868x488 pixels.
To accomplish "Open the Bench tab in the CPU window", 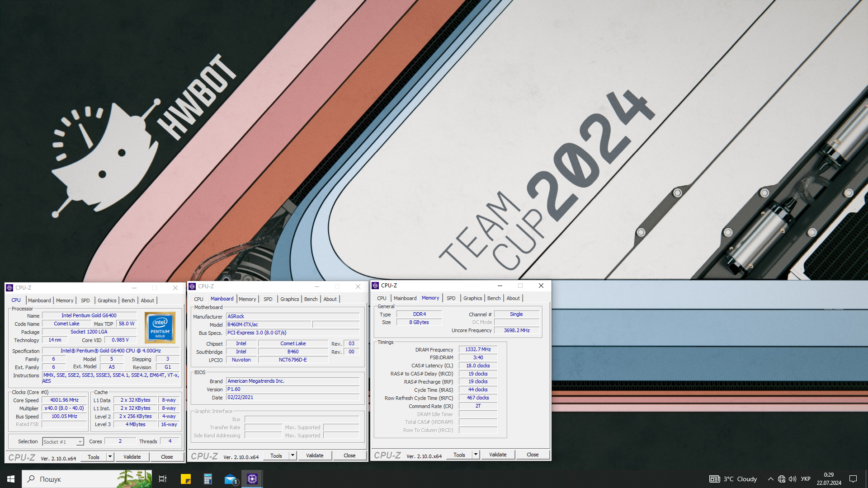I will [x=128, y=300].
